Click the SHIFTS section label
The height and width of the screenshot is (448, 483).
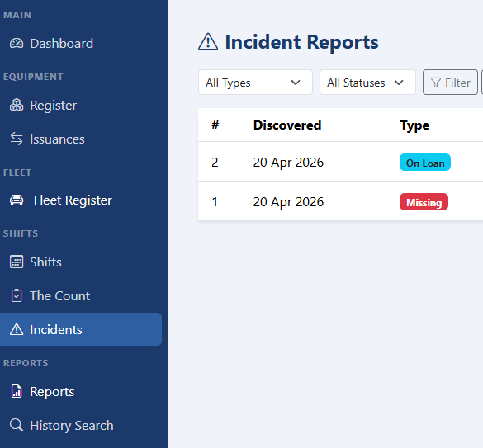point(21,233)
